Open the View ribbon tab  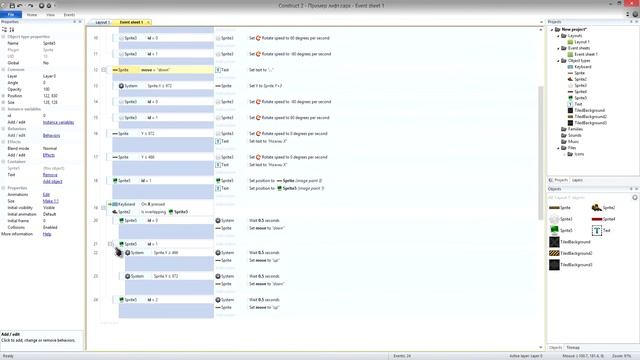click(50, 15)
